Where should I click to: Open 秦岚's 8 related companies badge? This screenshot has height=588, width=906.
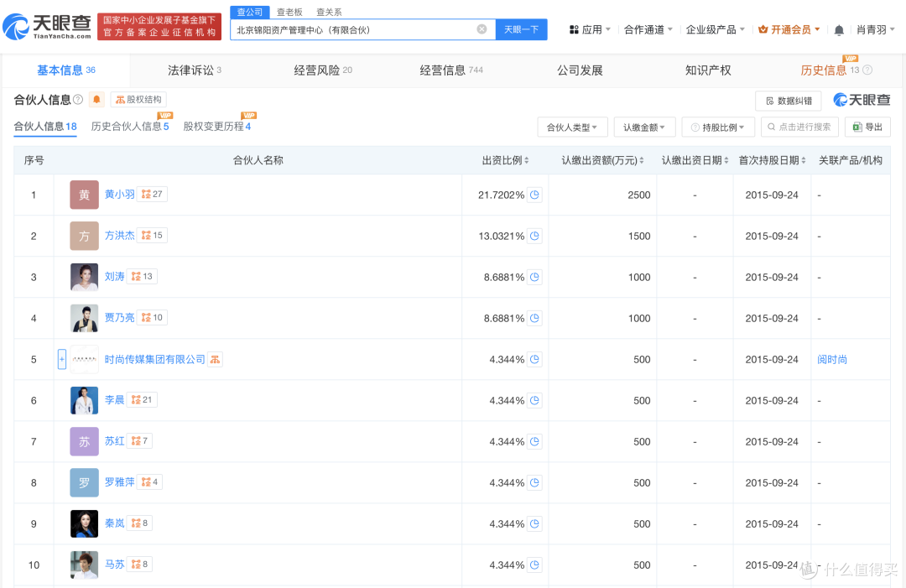pos(140,523)
